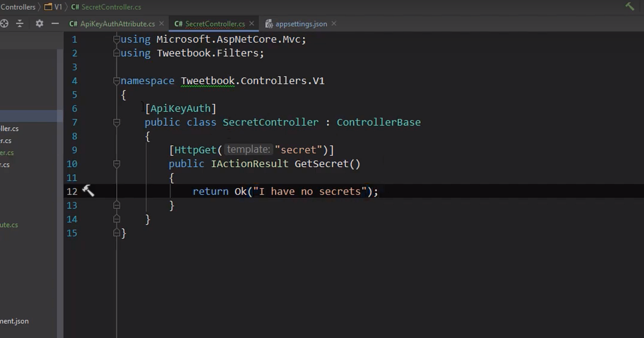This screenshot has height=338, width=644.
Task: Open project panel settings gear
Action: [x=39, y=24]
